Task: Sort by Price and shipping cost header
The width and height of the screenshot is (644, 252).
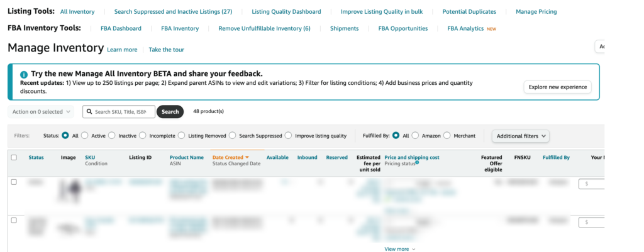Action: pyautogui.click(x=412, y=157)
